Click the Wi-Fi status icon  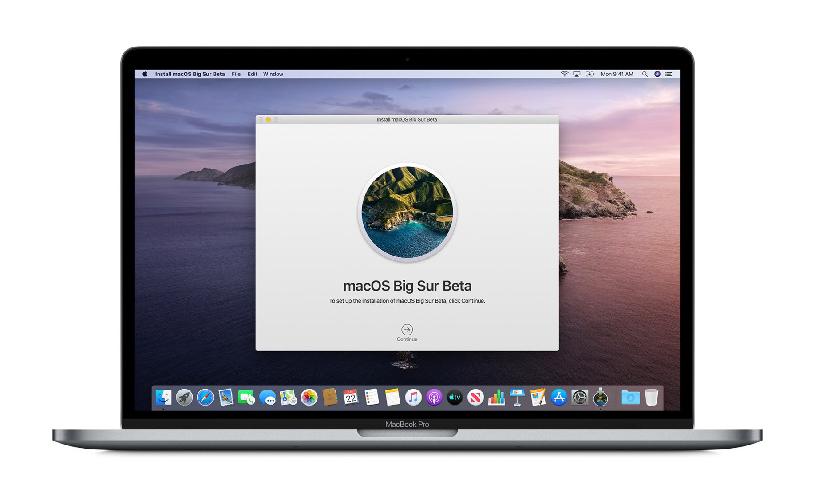pyautogui.click(x=564, y=74)
